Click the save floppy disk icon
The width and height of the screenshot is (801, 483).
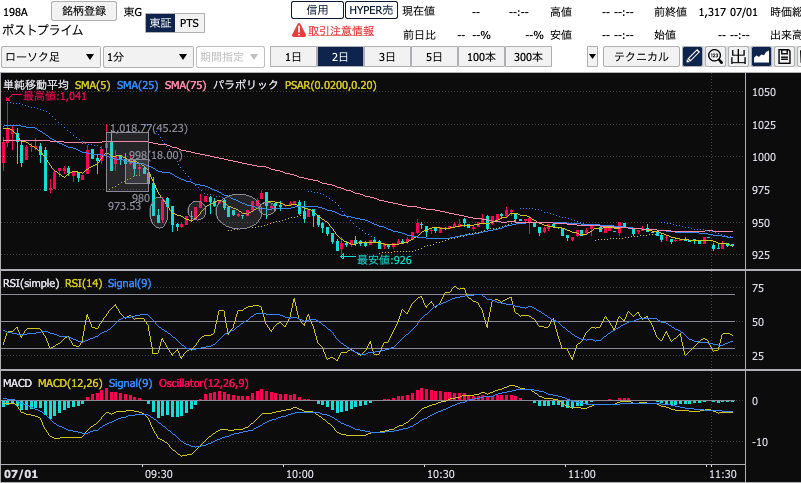tap(784, 56)
